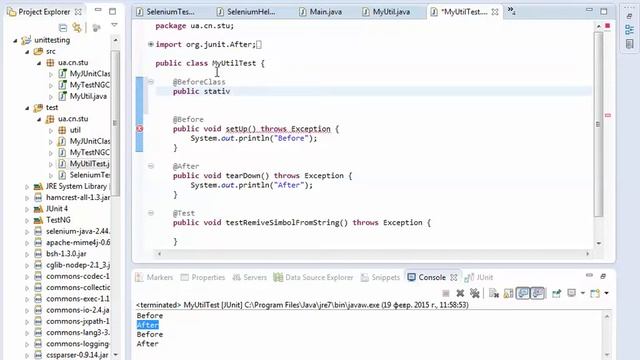Click red error marker in overview ruler
The image size is (640, 360).
tap(608, 116)
